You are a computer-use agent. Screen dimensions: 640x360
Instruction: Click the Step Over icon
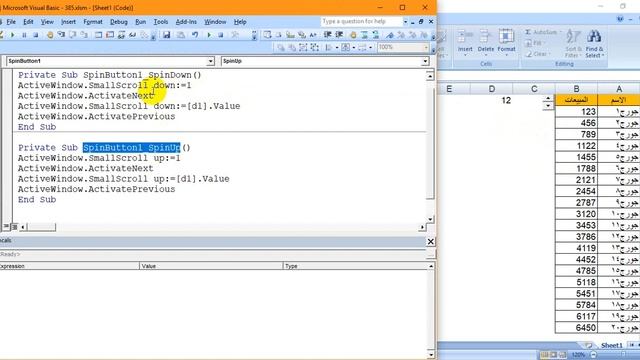(x=72, y=35)
